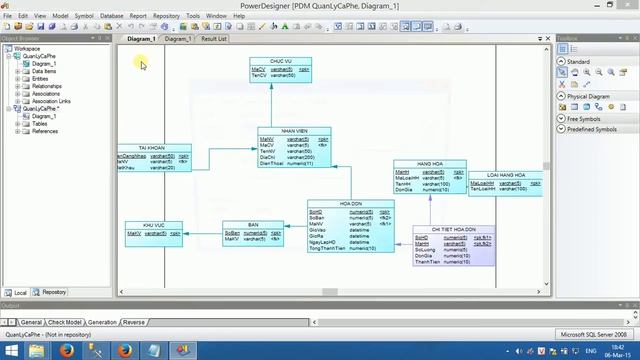
Task: Select the Link tool below the zoom tools
Action: pos(587,84)
